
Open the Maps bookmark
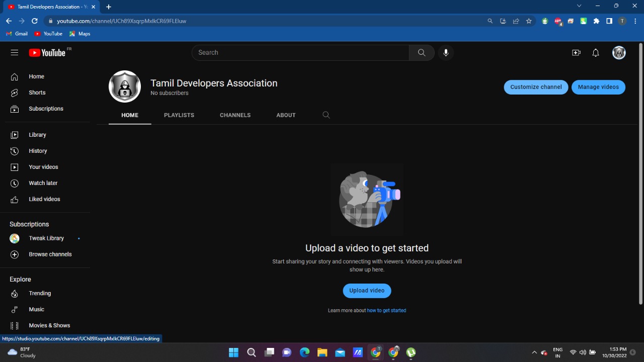[x=79, y=34]
